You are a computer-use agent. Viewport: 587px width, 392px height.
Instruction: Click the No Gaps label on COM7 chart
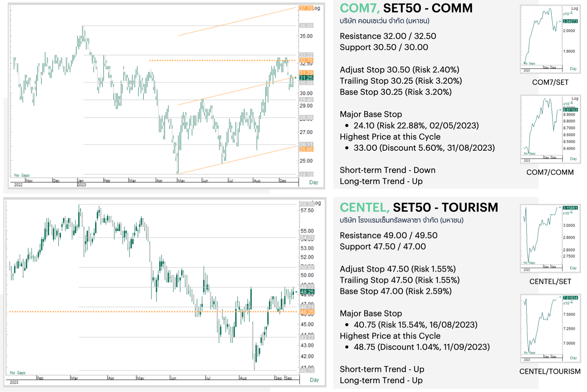[x=22, y=175]
